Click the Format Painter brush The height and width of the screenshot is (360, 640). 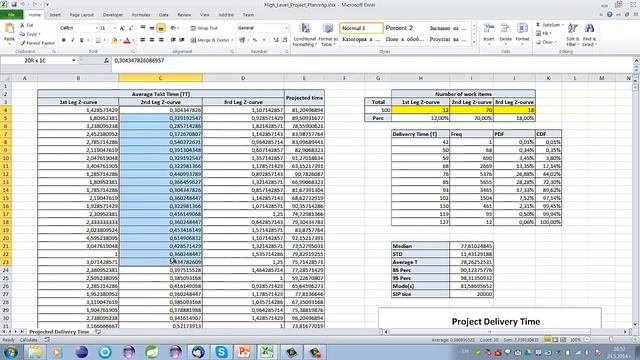click(x=23, y=43)
